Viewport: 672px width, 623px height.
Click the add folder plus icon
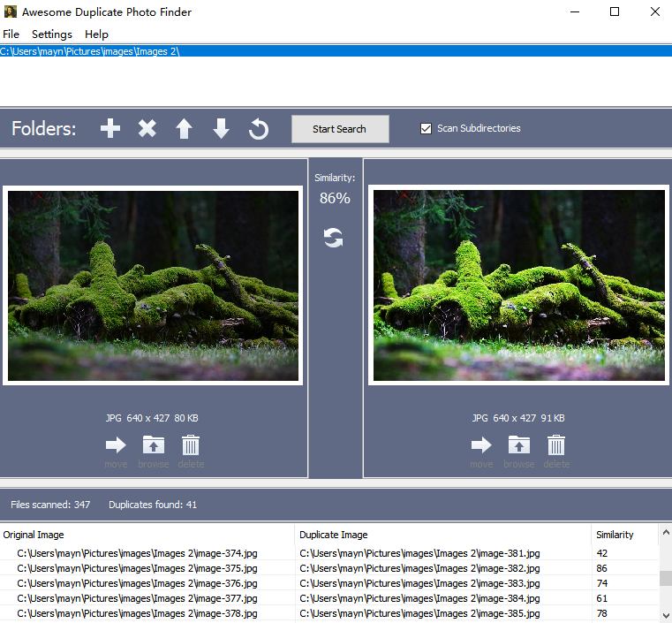pos(110,129)
